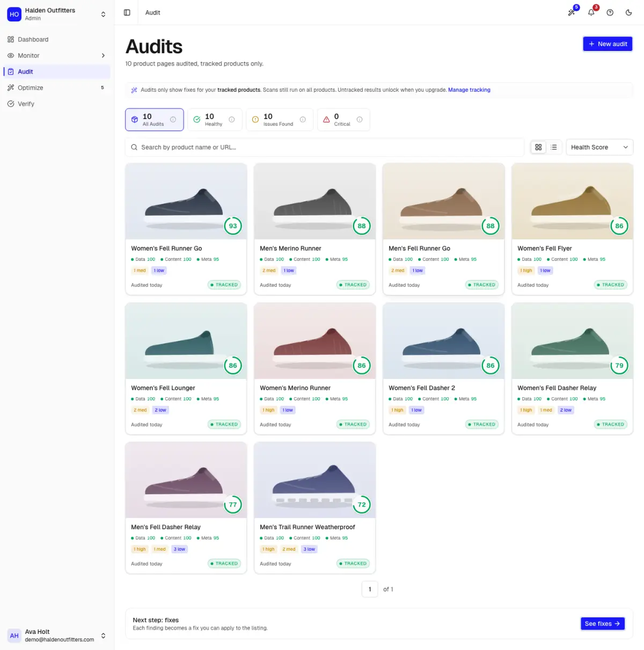Click the Men's Merino Runner 88 score ring
This screenshot has width=644, height=650.
coord(362,226)
